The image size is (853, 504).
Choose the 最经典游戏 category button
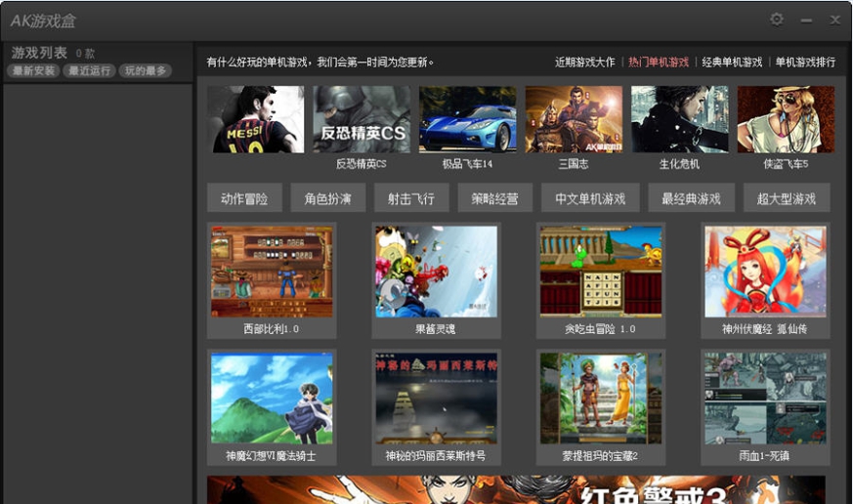[x=691, y=198]
